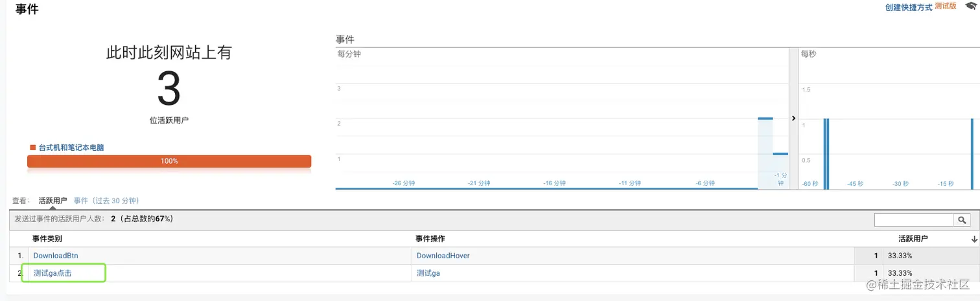Switch to 事件（过去 30 分钟）tab

[106, 201]
